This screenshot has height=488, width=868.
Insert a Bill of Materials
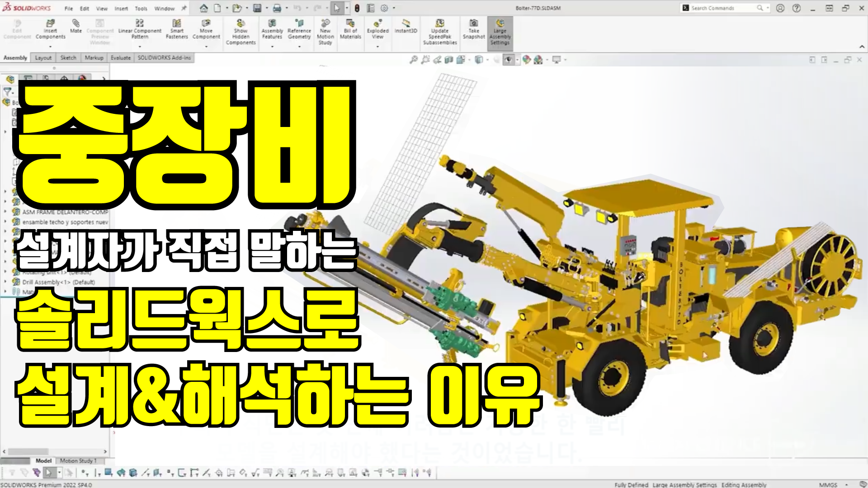[350, 29]
